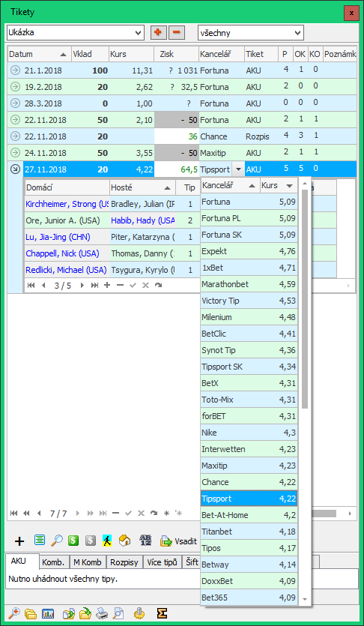Select match row Lu, Jia-Jing (CHN)
364x626 pixels.
click(x=181, y=237)
